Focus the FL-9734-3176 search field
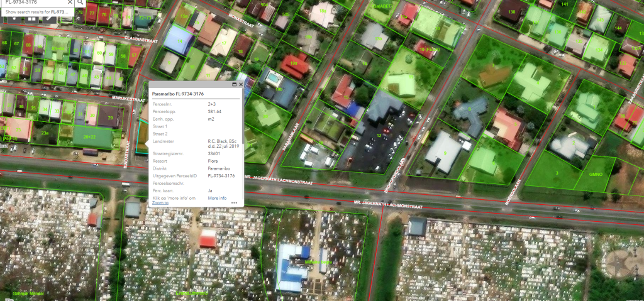 point(31,3)
